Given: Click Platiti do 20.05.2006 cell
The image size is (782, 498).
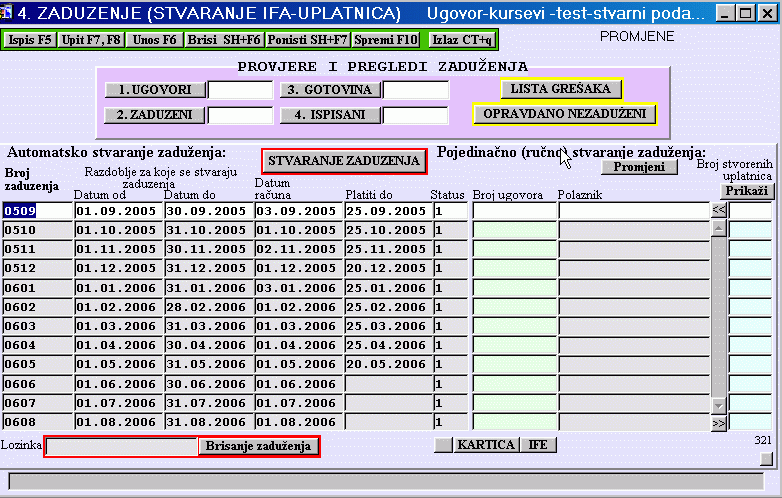Looking at the screenshot, I should coord(388,364).
